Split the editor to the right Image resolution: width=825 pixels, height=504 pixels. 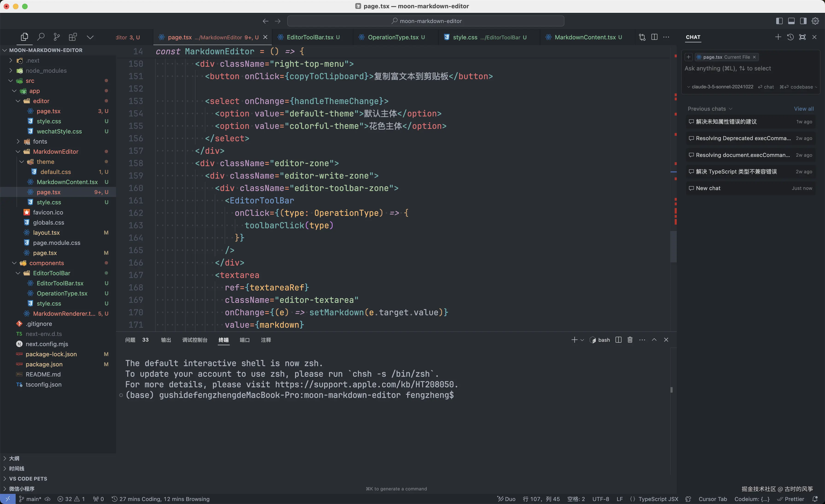[654, 37]
